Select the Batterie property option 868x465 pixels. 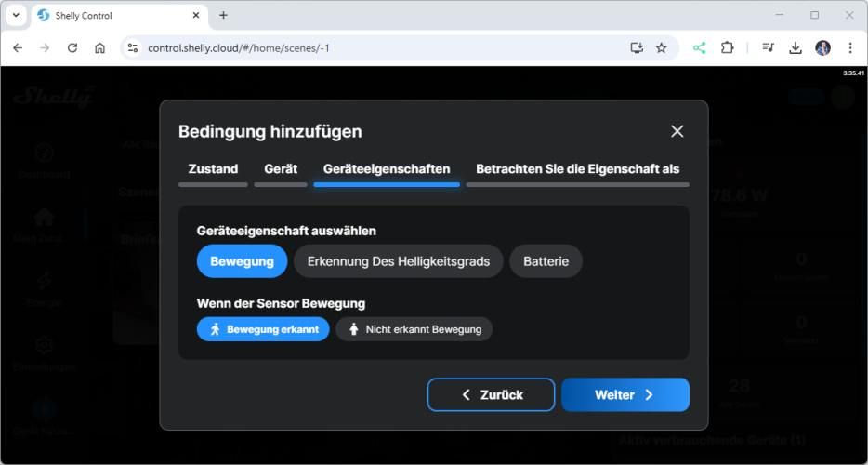click(x=546, y=261)
